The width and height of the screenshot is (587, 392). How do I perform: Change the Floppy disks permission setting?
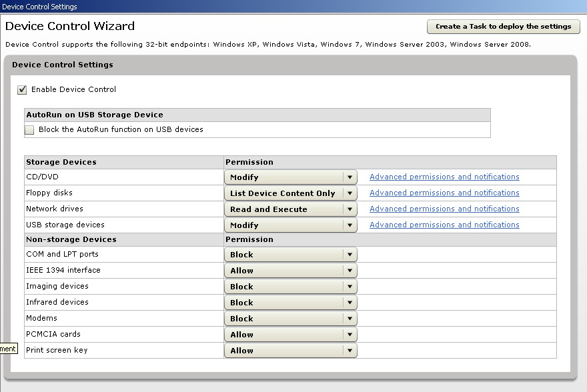(350, 193)
